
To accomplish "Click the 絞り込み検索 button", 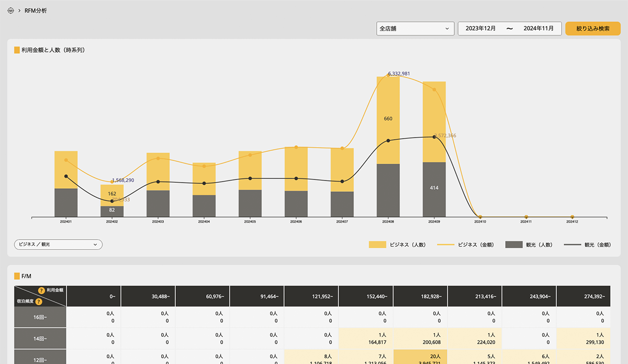I will [592, 28].
